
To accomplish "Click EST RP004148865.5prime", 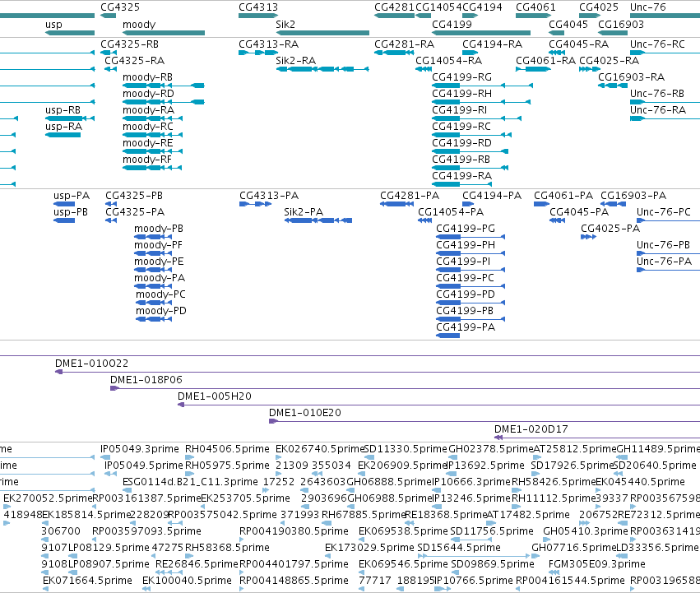I will pos(294,581).
